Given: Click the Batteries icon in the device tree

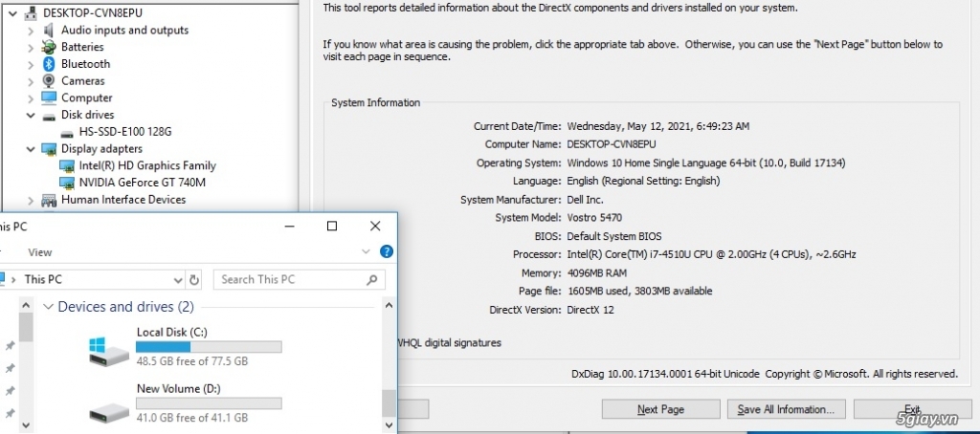Looking at the screenshot, I should (49, 47).
